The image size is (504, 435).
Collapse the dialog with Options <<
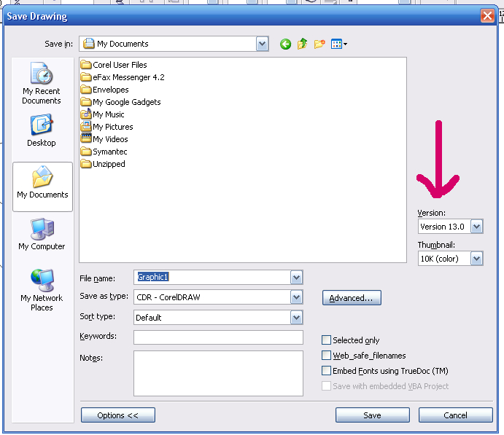pyautogui.click(x=118, y=415)
